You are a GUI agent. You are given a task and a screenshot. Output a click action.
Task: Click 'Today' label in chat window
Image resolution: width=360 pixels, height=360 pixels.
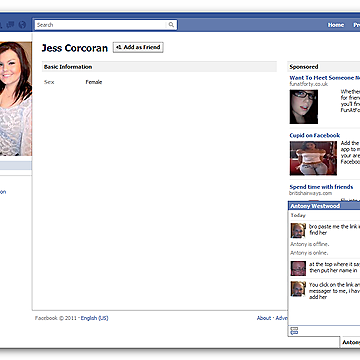click(298, 215)
